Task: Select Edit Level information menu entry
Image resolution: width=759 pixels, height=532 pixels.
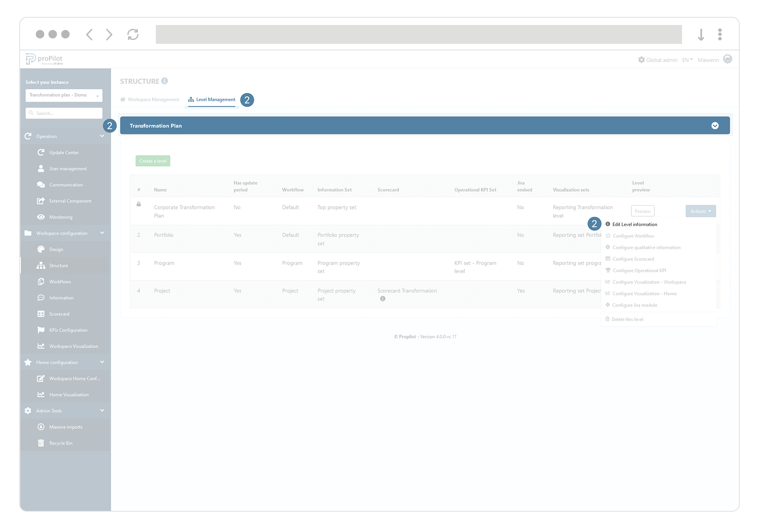Action: point(634,224)
